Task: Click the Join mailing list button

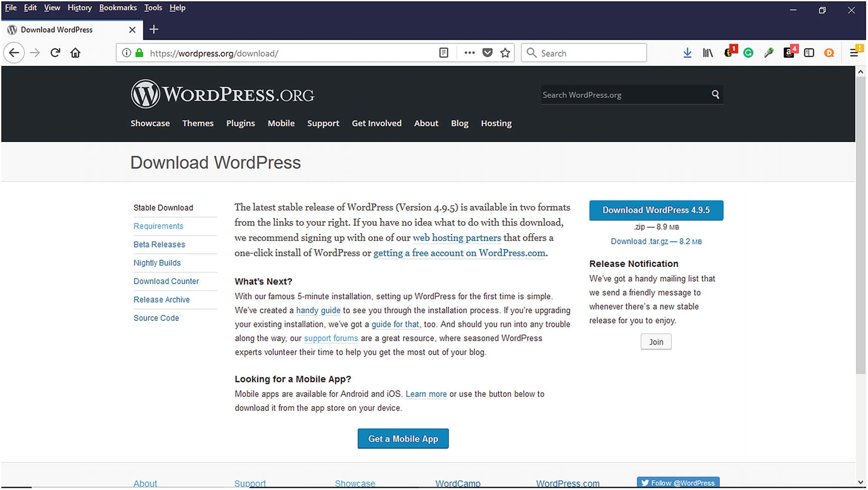Action: tap(656, 342)
